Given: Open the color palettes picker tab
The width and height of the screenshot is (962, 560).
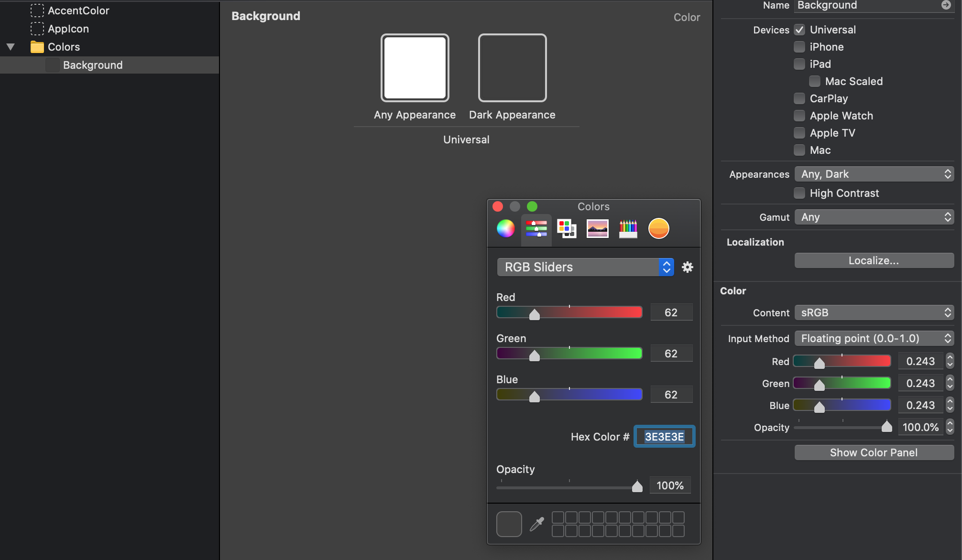Looking at the screenshot, I should [x=567, y=229].
